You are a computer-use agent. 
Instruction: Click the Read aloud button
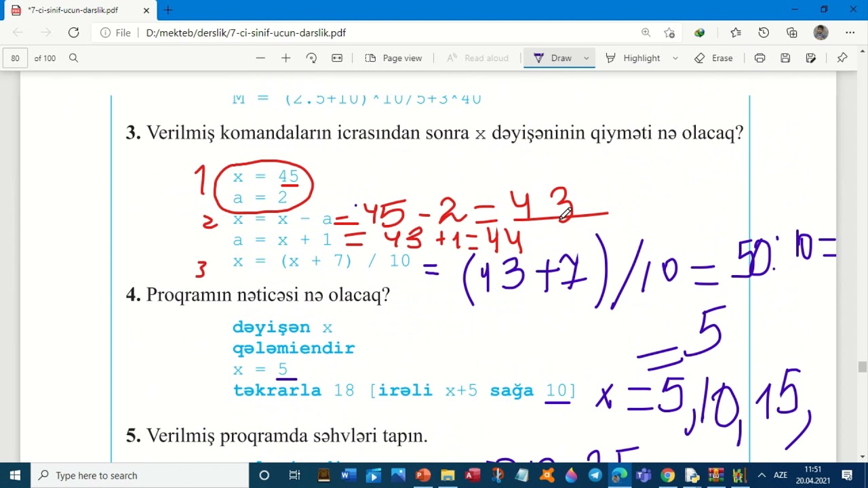click(477, 58)
